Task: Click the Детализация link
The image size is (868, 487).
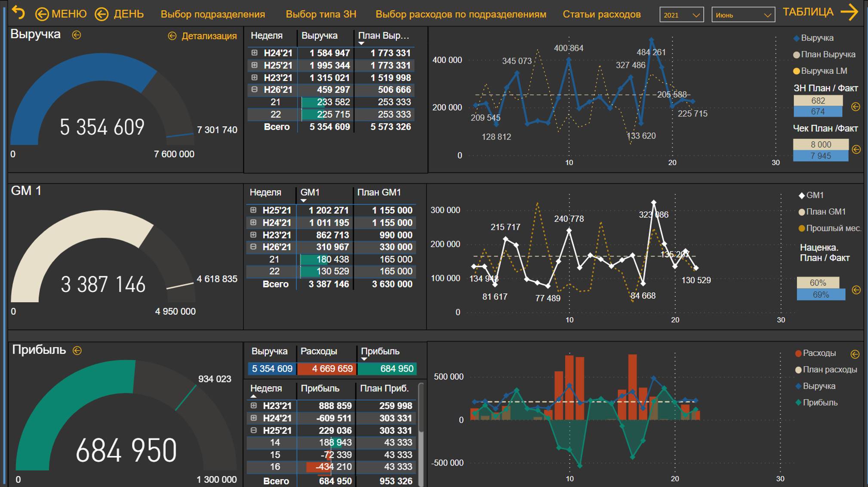Action: [x=209, y=36]
